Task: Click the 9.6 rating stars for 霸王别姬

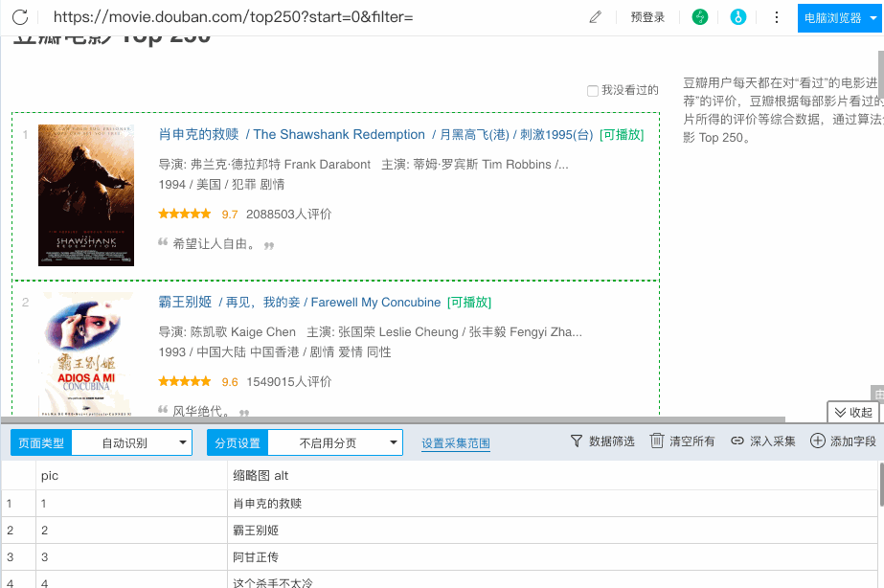Action: (x=184, y=381)
